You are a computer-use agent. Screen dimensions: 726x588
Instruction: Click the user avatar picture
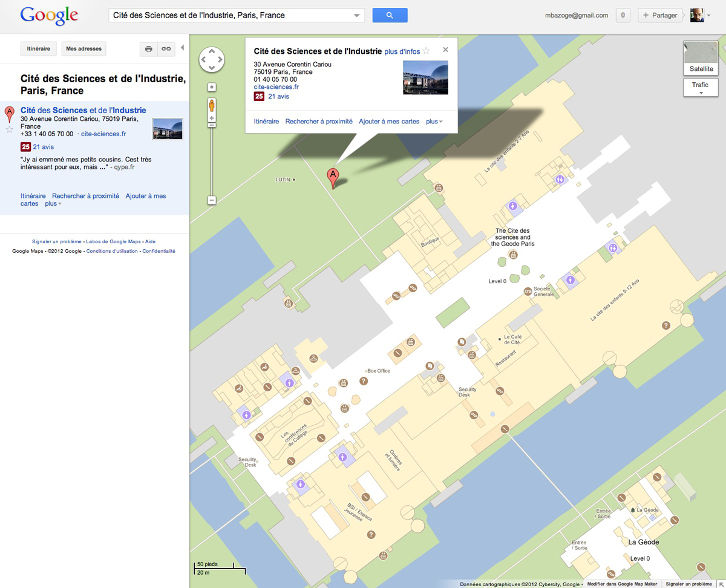pyautogui.click(x=697, y=16)
